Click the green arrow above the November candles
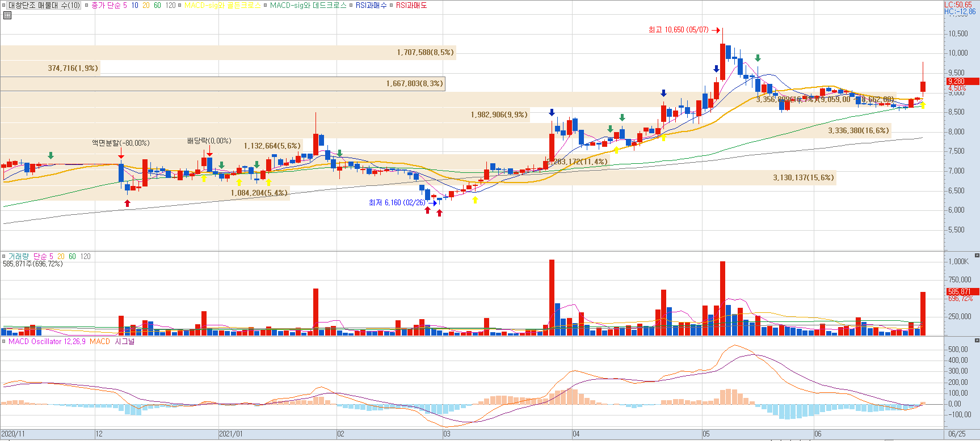Image resolution: width=980 pixels, height=441 pixels. click(x=51, y=155)
